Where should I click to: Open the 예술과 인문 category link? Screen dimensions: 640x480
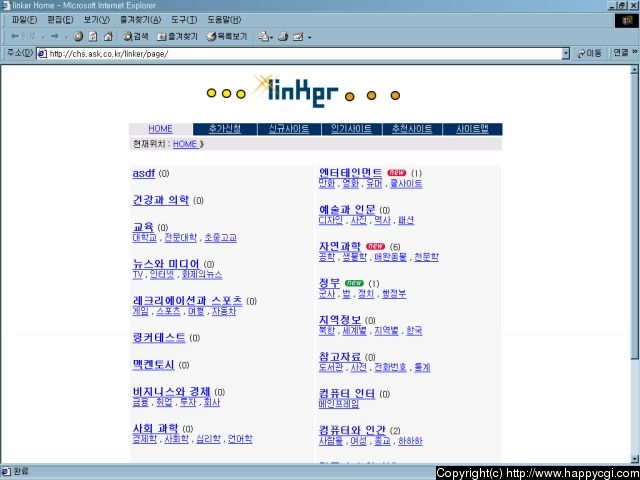click(x=347, y=210)
